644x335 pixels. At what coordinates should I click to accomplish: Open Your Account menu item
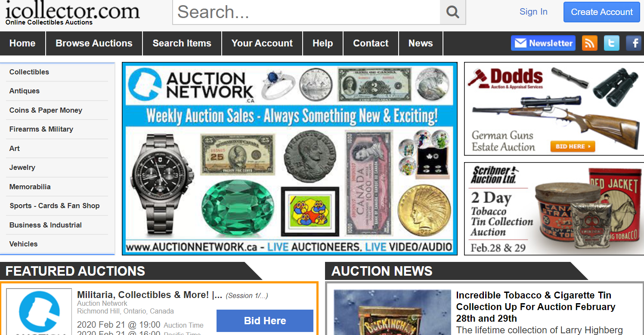[x=262, y=43]
